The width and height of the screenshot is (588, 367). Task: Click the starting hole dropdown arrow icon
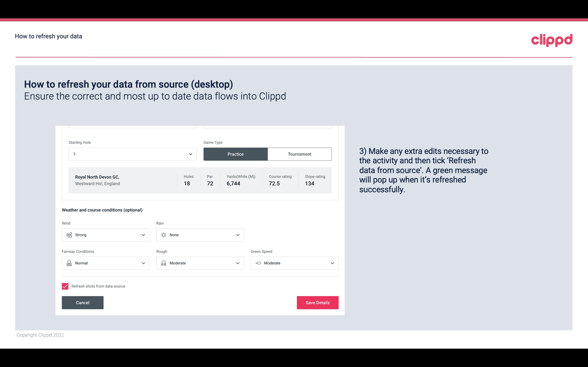tap(190, 154)
